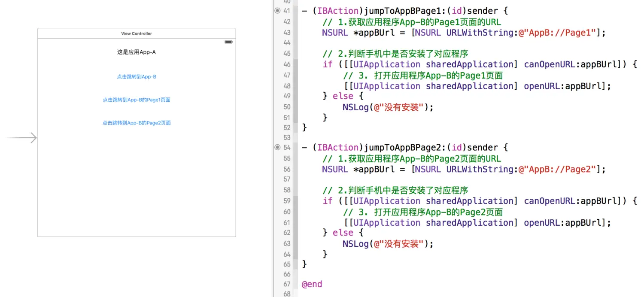This screenshot has height=297, width=644.
Task: Select the 点击跳转到App-B的Page1页面 button
Action: 137,100
